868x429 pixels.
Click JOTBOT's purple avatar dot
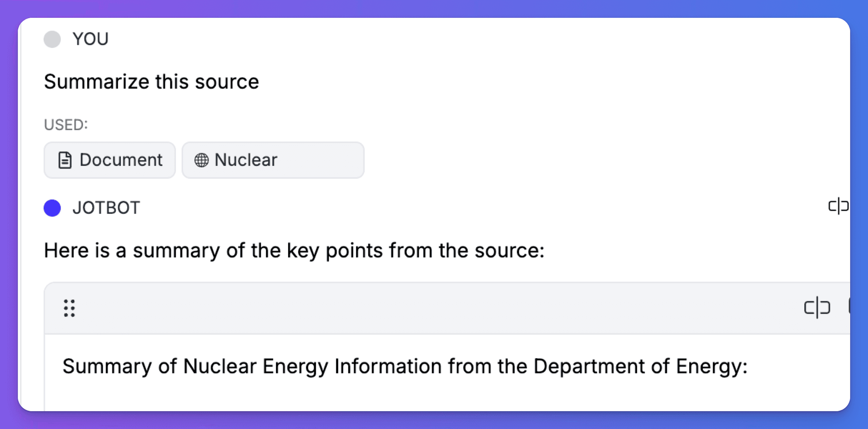point(52,208)
